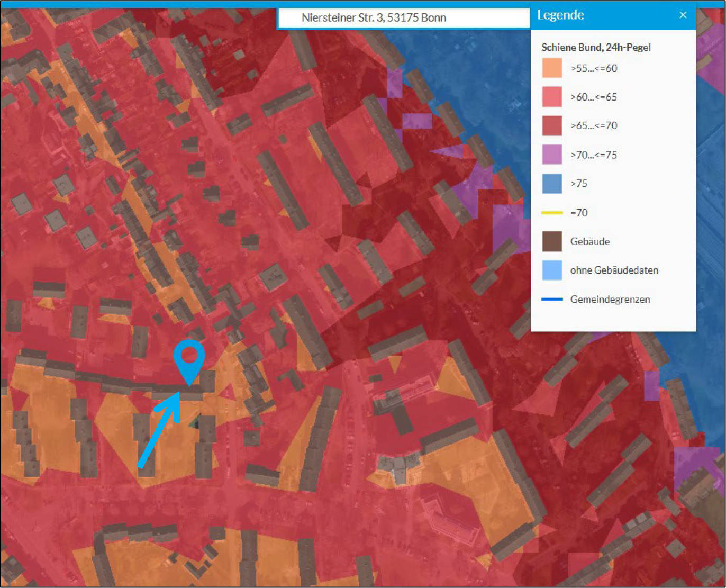Viewport: 726px width, 588px height.
Task: Click the >70...<=75 text label
Action: click(593, 155)
